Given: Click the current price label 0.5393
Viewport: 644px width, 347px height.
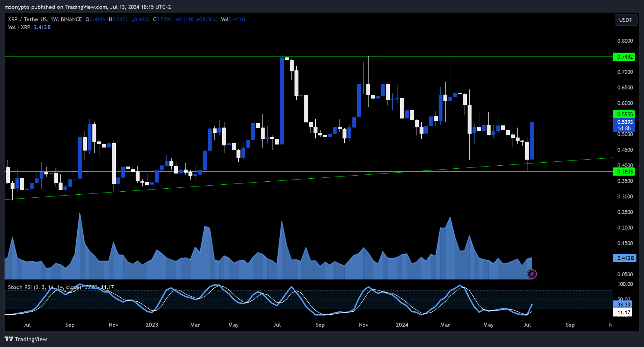Looking at the screenshot, I should click(x=624, y=122).
